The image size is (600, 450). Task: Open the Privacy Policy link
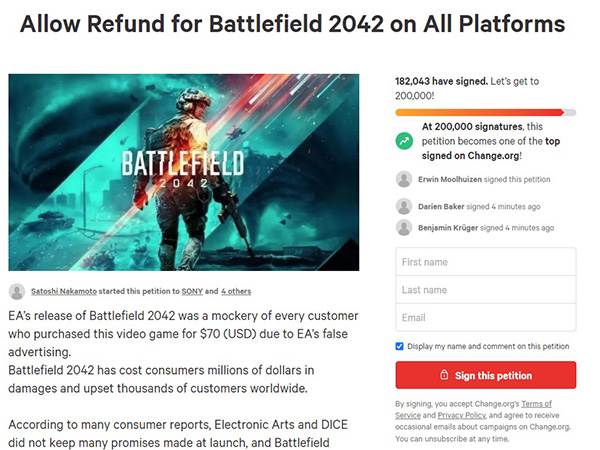[x=460, y=414]
